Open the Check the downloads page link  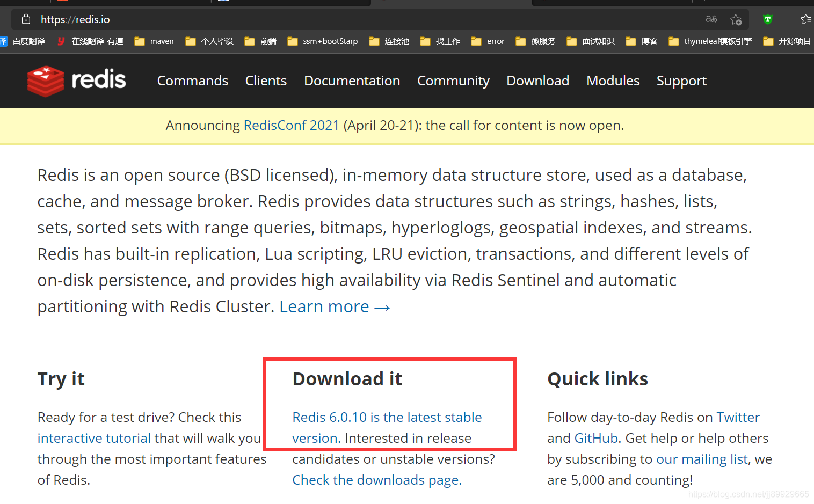377,480
